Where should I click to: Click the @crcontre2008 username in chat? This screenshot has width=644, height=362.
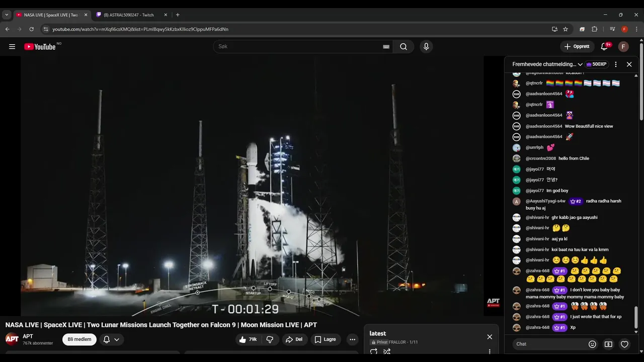pos(541,158)
